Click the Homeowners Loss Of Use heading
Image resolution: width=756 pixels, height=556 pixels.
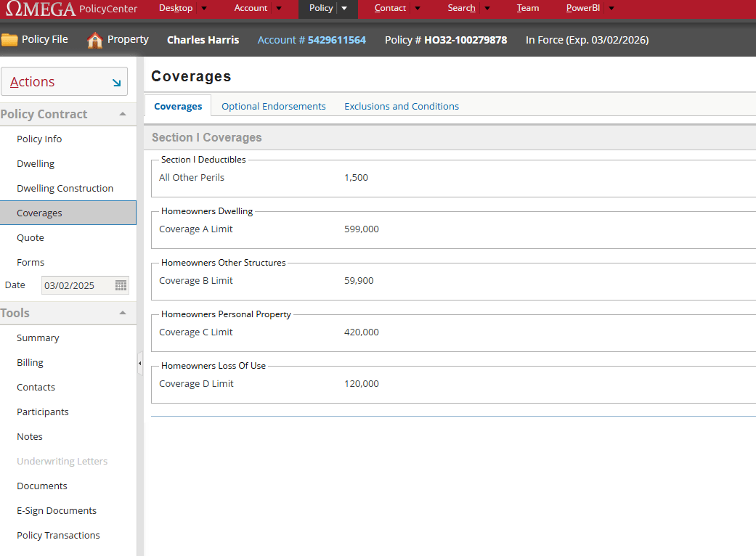[x=213, y=366]
